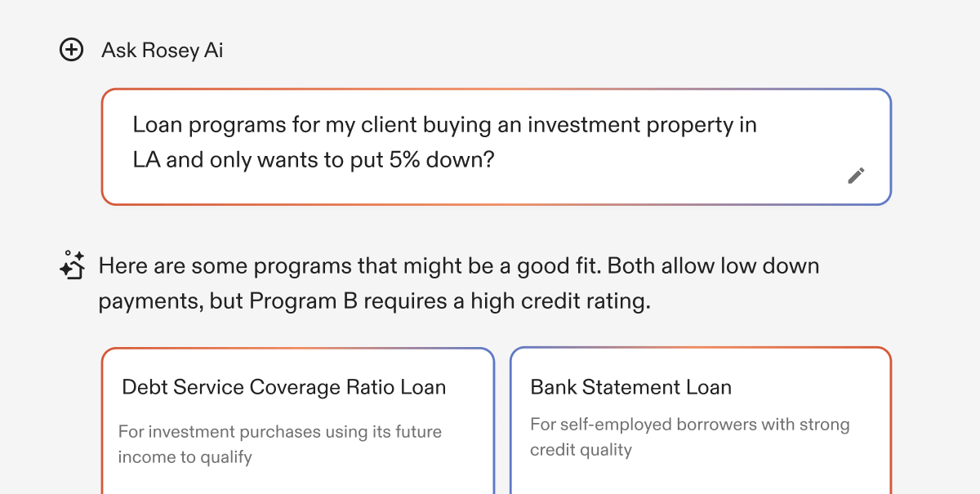Select the Ask Rosey Ai label
Viewport: 980px width, 494px height.
(x=163, y=50)
